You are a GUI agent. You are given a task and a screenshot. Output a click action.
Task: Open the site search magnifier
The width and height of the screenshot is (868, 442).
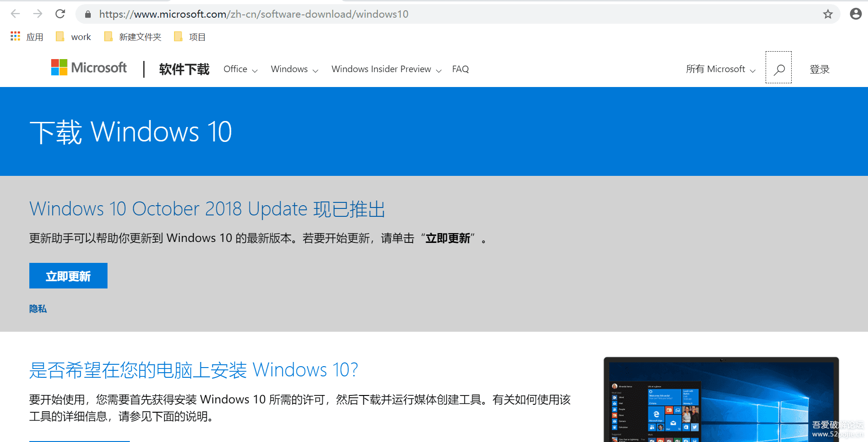tap(779, 67)
